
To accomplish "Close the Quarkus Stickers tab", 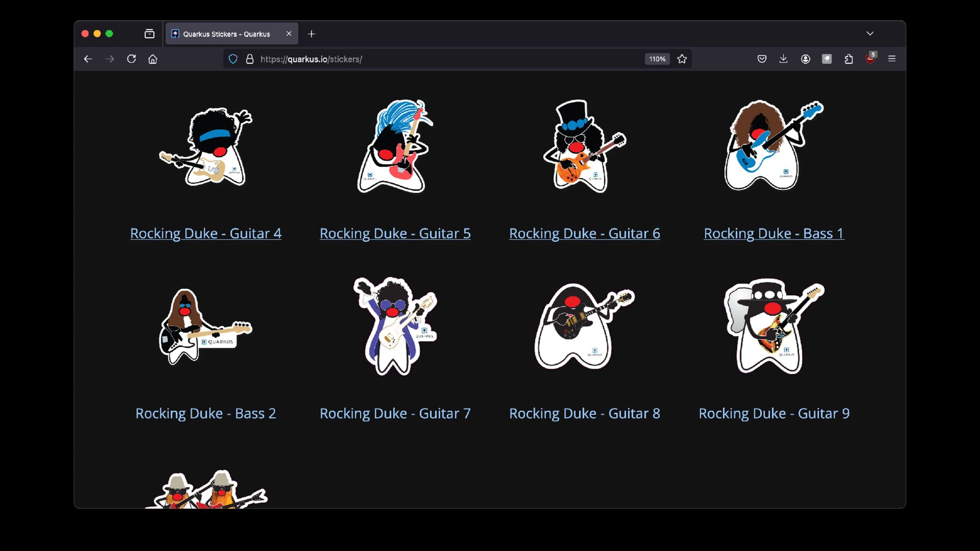I will (289, 34).
